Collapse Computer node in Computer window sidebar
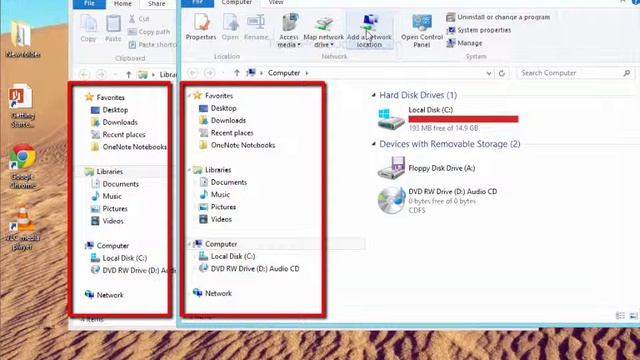The width and height of the screenshot is (640, 360). click(189, 244)
